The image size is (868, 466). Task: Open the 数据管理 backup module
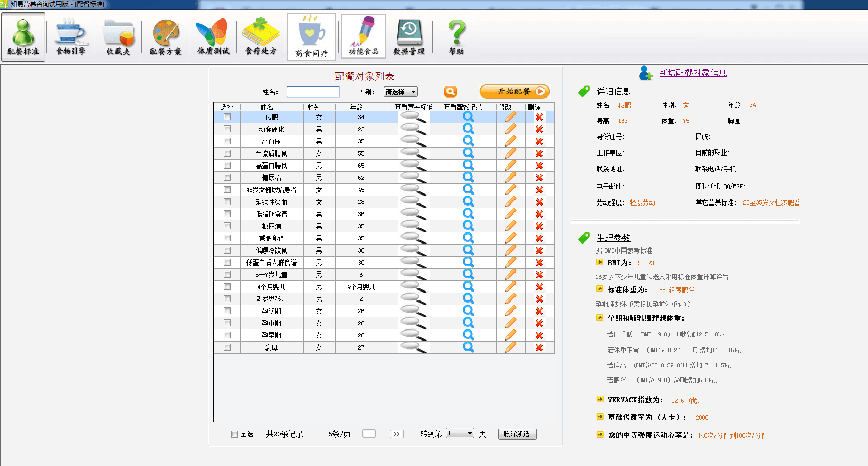pyautogui.click(x=409, y=37)
